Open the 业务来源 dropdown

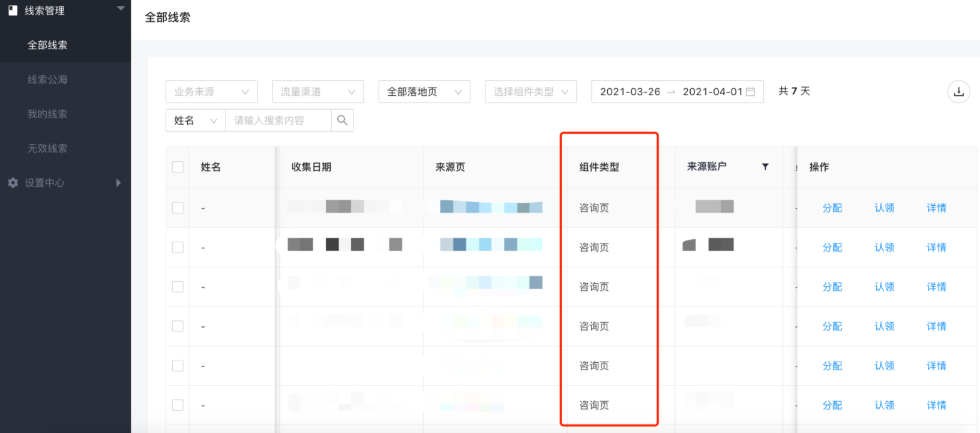pyautogui.click(x=211, y=92)
